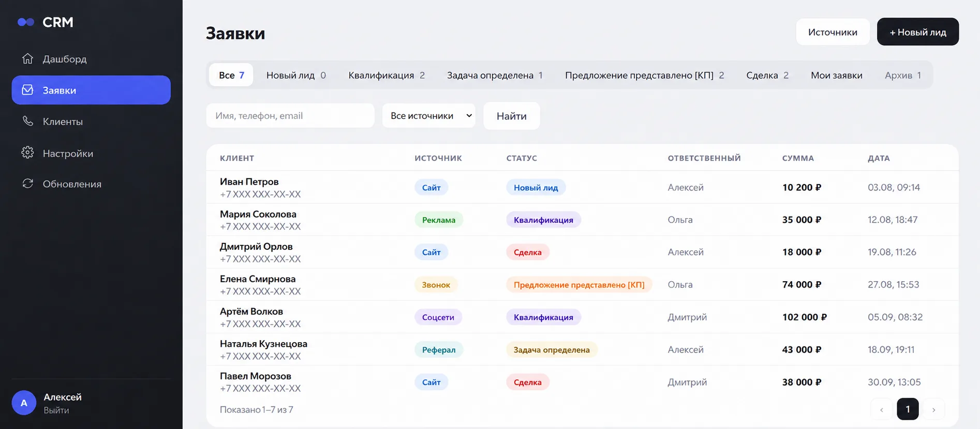
Task: Open the Иван Петров row
Action: [582, 187]
